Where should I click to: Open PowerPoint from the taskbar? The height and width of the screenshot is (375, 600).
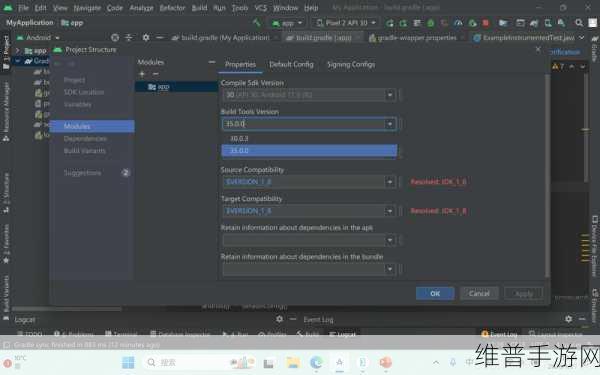pyautogui.click(x=386, y=362)
